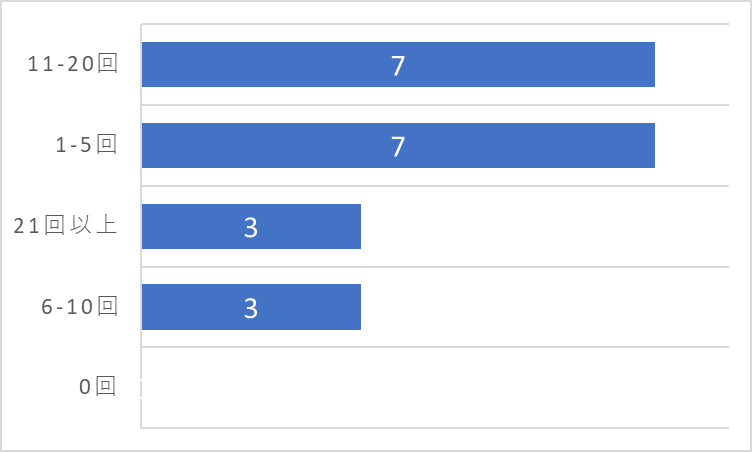
Task: Click data label 7 on 11-20回 bar
Action: pyautogui.click(x=398, y=66)
